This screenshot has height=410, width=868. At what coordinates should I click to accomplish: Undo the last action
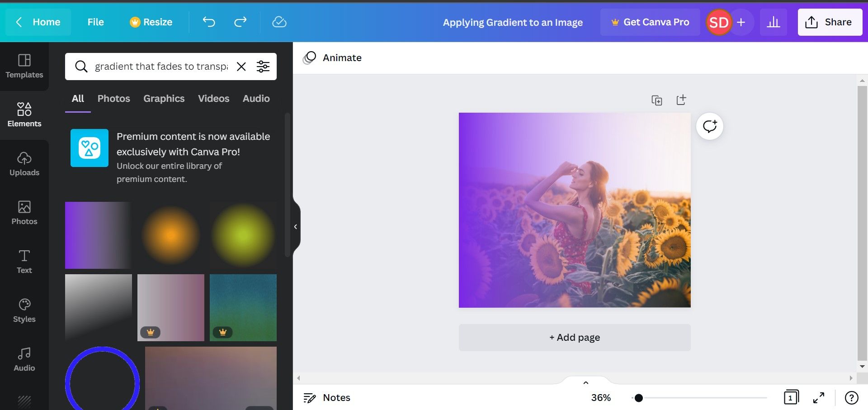point(209,22)
